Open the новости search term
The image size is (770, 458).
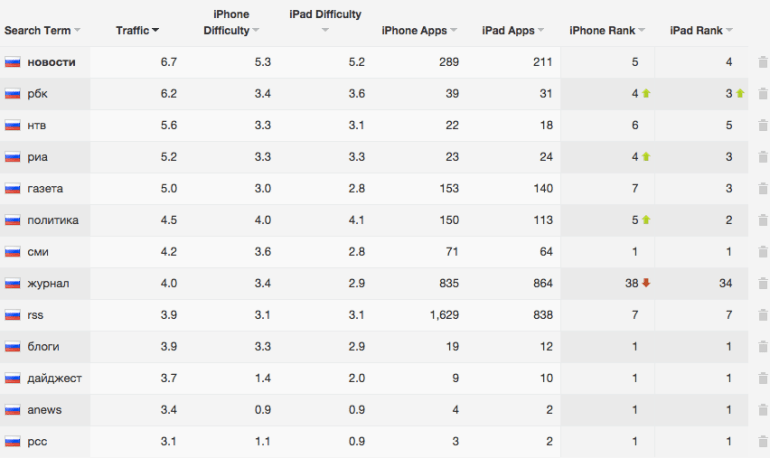[52, 62]
